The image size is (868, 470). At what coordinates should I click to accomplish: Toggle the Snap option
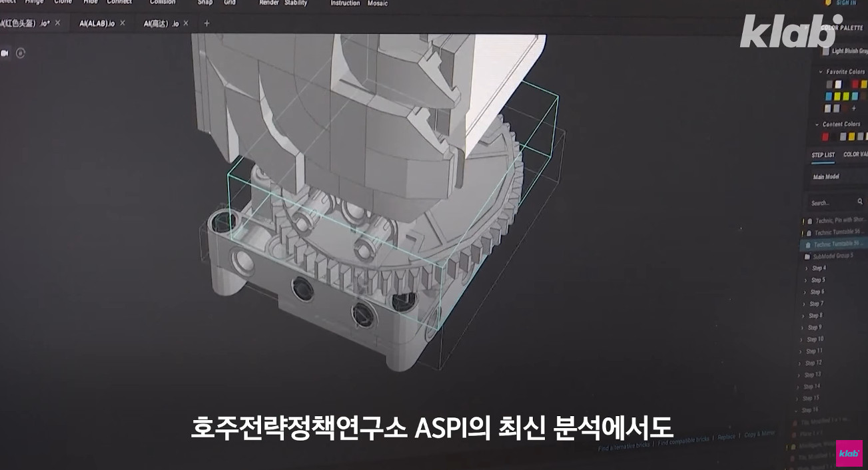click(x=205, y=2)
